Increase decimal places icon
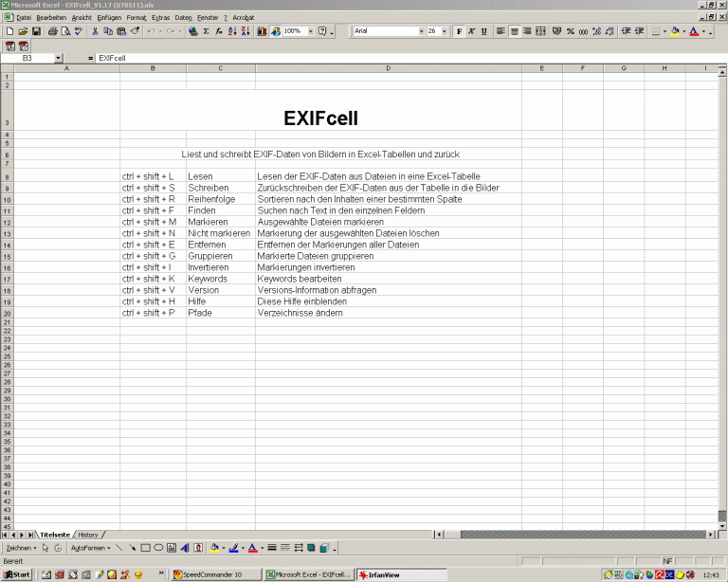The image size is (728, 582). pyautogui.click(x=597, y=31)
